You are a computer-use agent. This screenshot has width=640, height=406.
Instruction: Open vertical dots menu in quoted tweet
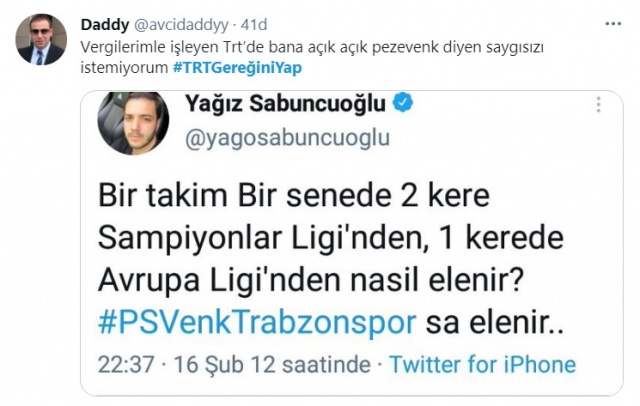pyautogui.click(x=598, y=104)
